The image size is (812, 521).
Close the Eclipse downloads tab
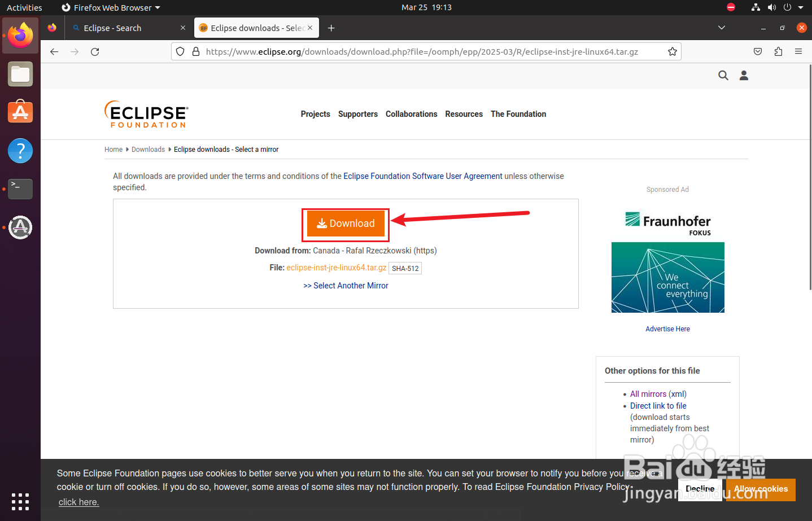(310, 28)
